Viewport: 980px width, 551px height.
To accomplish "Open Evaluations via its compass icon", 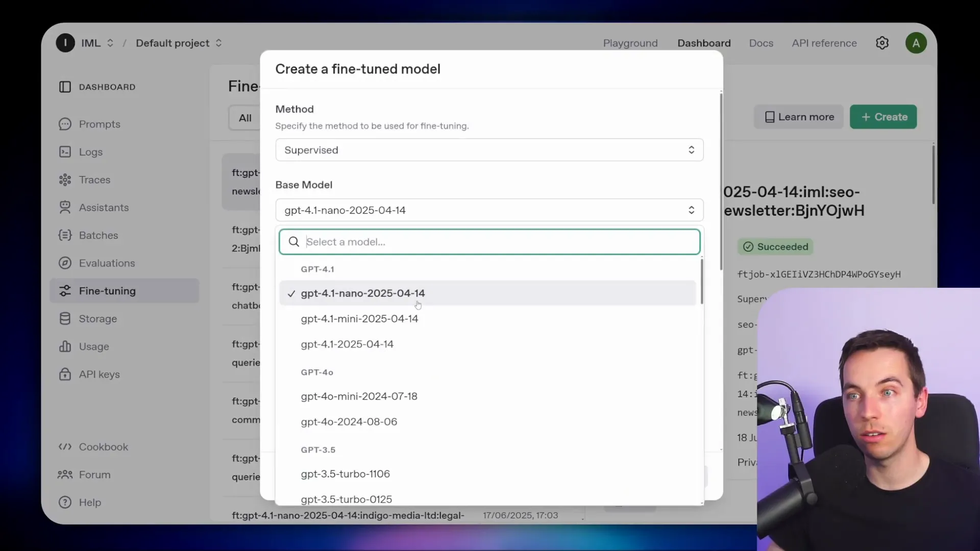I will 65,263.
